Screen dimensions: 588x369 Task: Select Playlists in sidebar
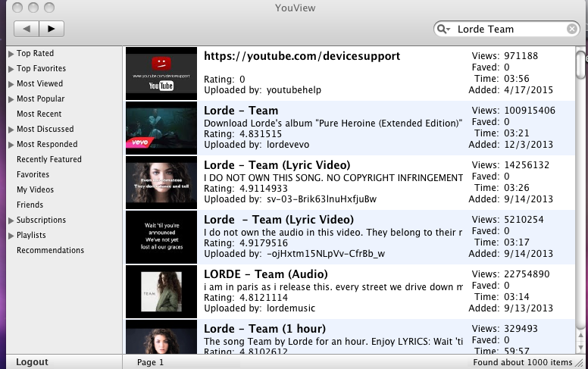pyautogui.click(x=31, y=235)
